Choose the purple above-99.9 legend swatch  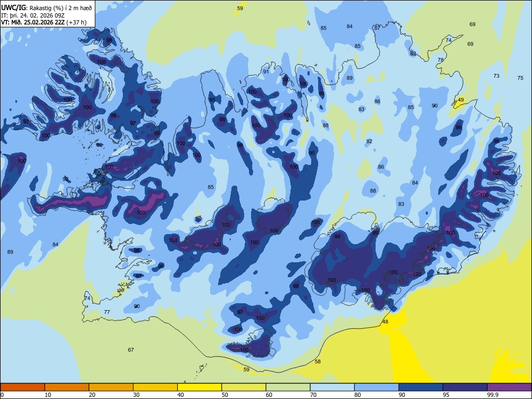pos(509,387)
